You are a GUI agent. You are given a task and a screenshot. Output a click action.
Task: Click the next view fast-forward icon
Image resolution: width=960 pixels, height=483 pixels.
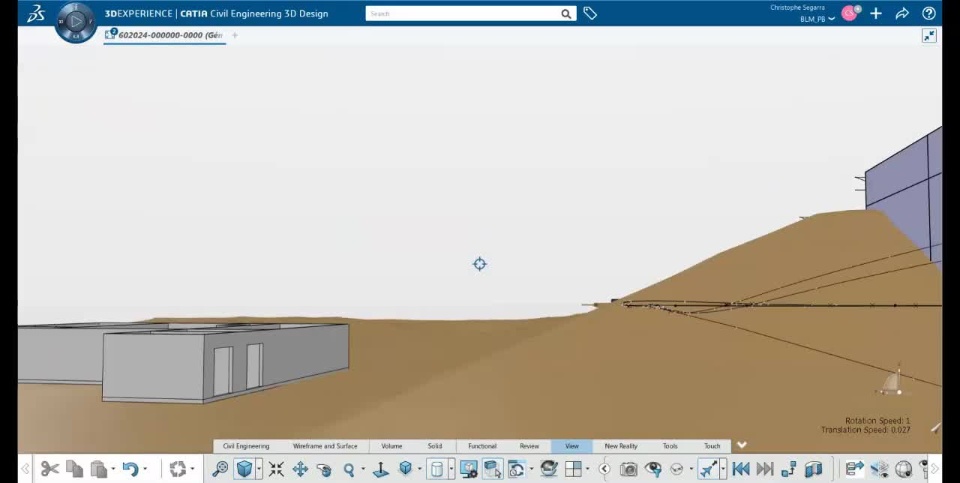pos(765,470)
